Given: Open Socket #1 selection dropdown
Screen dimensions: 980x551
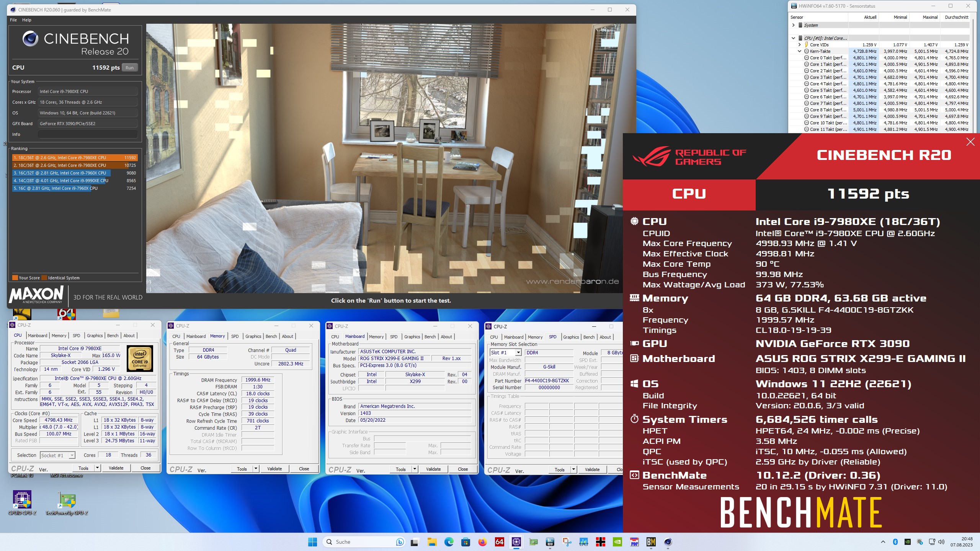Looking at the screenshot, I should coord(71,455).
